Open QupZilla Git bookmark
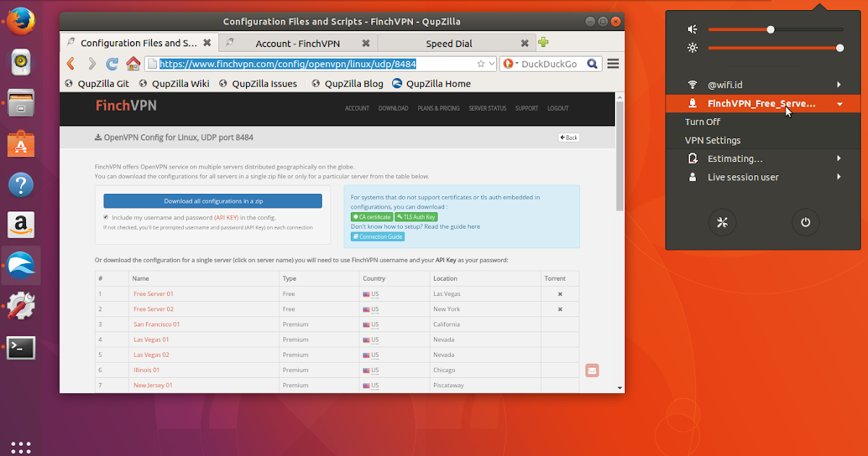 point(97,83)
